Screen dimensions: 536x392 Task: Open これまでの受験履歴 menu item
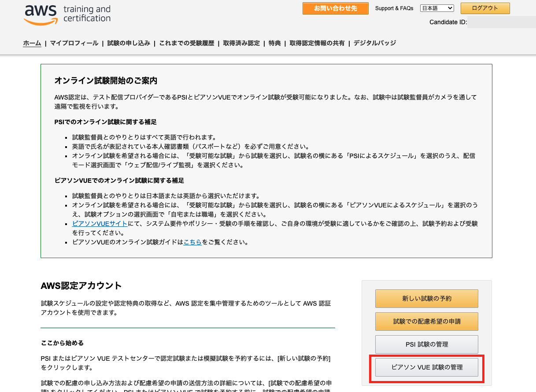click(187, 43)
